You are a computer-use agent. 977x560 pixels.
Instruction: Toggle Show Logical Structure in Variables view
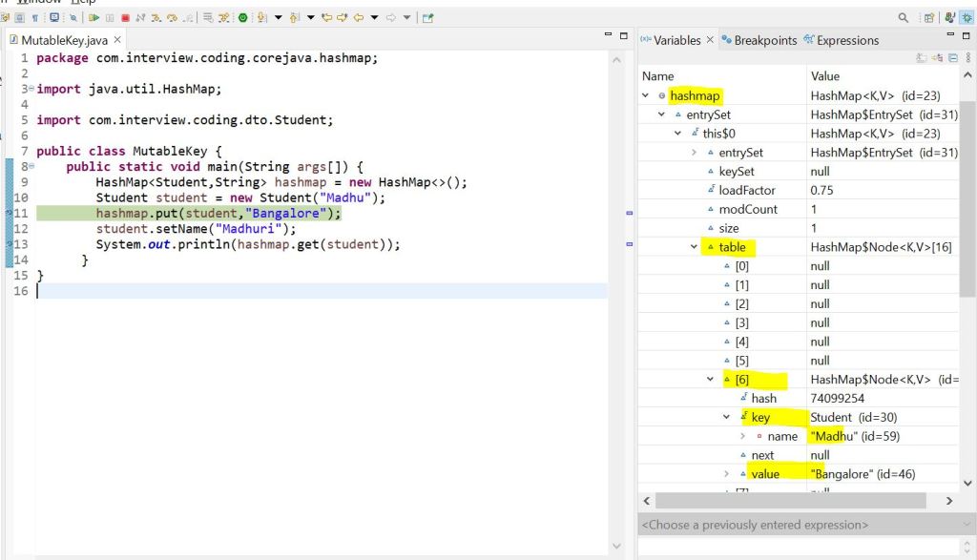tap(937, 58)
